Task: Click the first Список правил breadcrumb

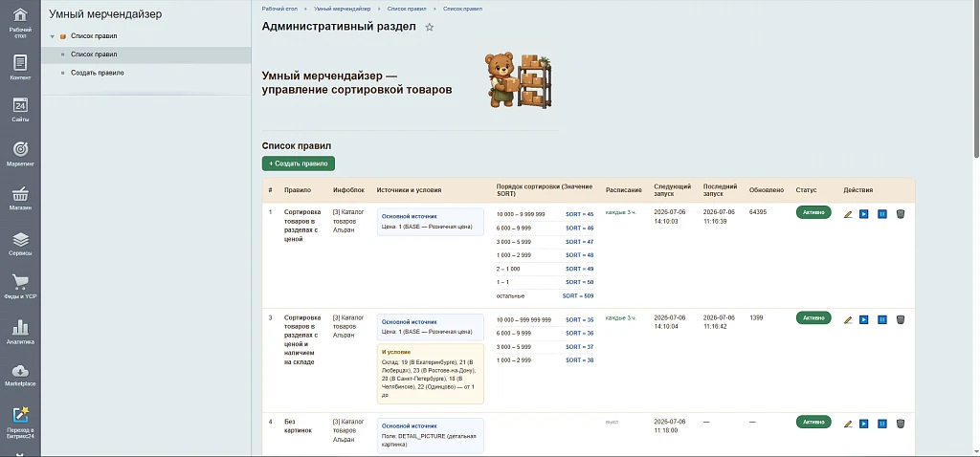Action: [x=406, y=9]
